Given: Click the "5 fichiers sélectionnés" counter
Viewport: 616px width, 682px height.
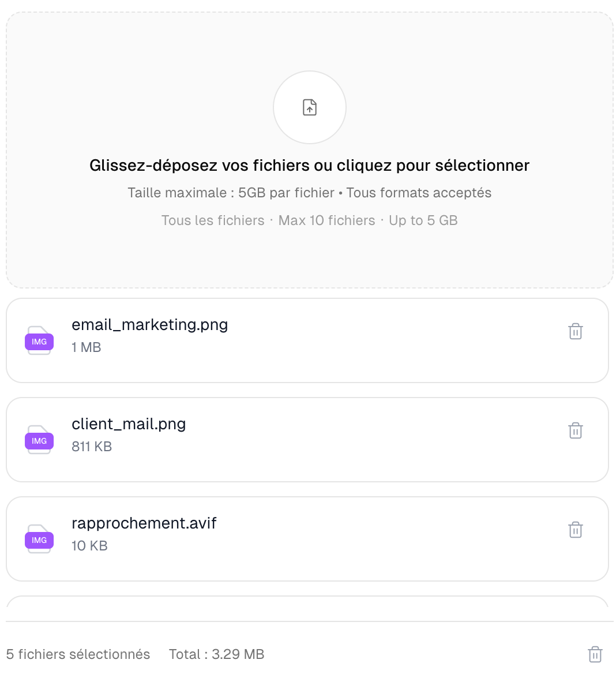Looking at the screenshot, I should click(78, 654).
